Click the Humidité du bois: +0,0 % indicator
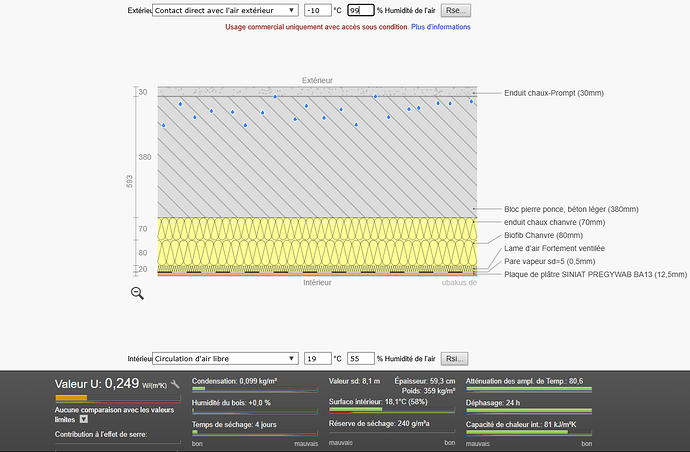Viewport: 690px width, 452px height. [x=231, y=403]
